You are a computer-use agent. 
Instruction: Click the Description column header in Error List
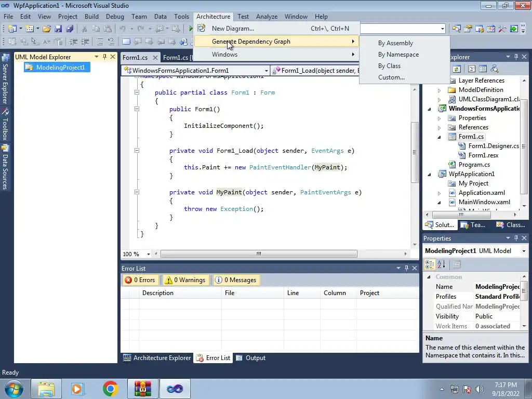click(180, 293)
